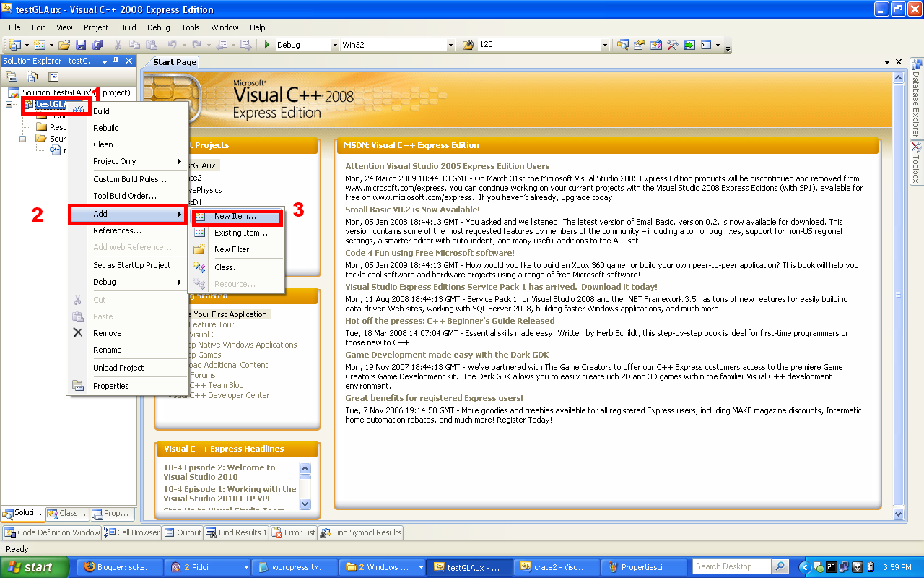Viewport: 924px width, 578px height.
Task: Select New Item… in the Add submenu
Action: (x=237, y=216)
